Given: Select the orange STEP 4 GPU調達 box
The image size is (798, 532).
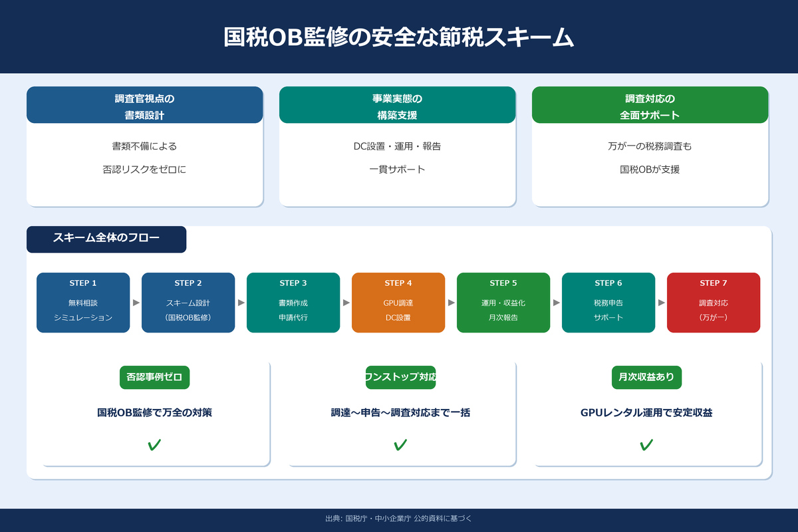Looking at the screenshot, I should point(398,303).
